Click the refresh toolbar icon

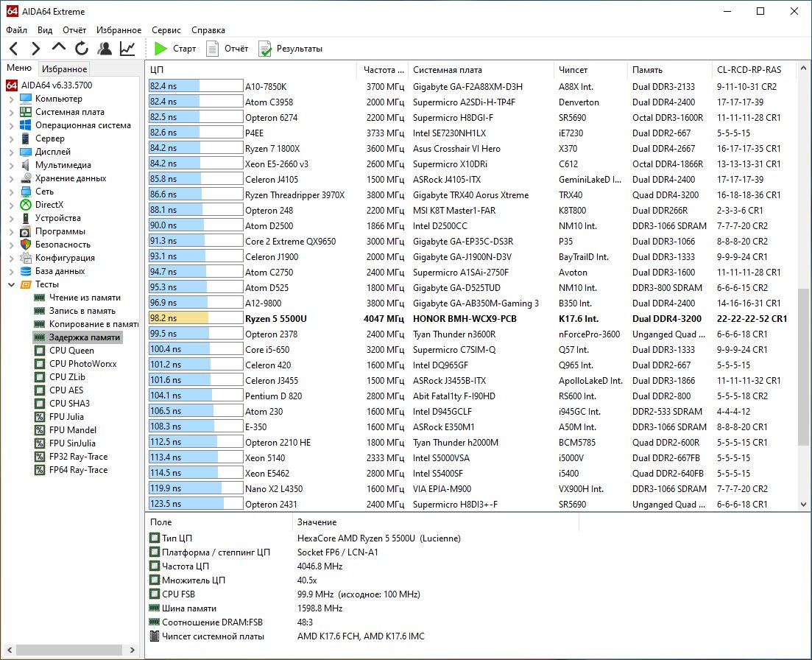pyautogui.click(x=81, y=49)
